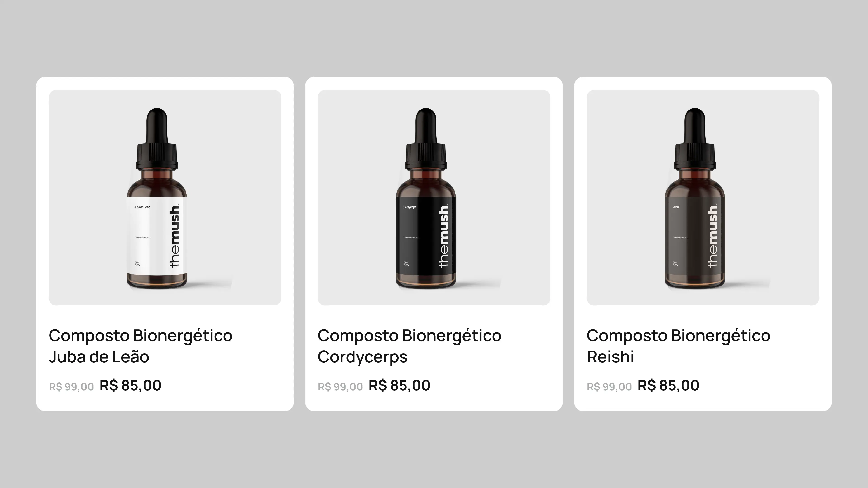Click themush logo on the white bottle label
Image resolution: width=868 pixels, height=488 pixels.
click(x=174, y=236)
